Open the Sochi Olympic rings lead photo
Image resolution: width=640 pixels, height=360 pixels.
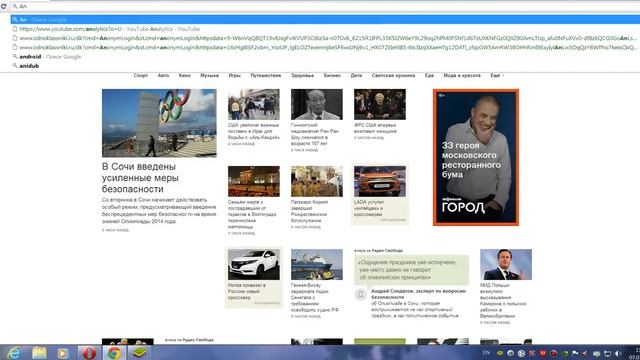[x=159, y=123]
